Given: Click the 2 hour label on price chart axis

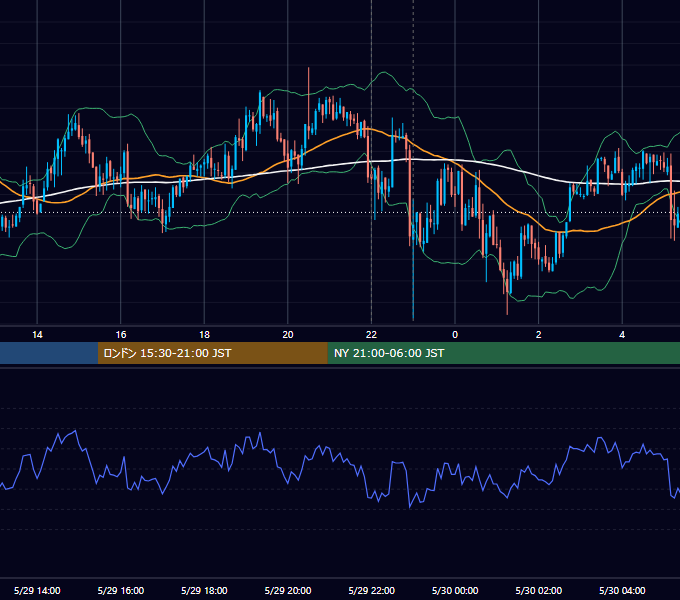Looking at the screenshot, I should [x=539, y=335].
